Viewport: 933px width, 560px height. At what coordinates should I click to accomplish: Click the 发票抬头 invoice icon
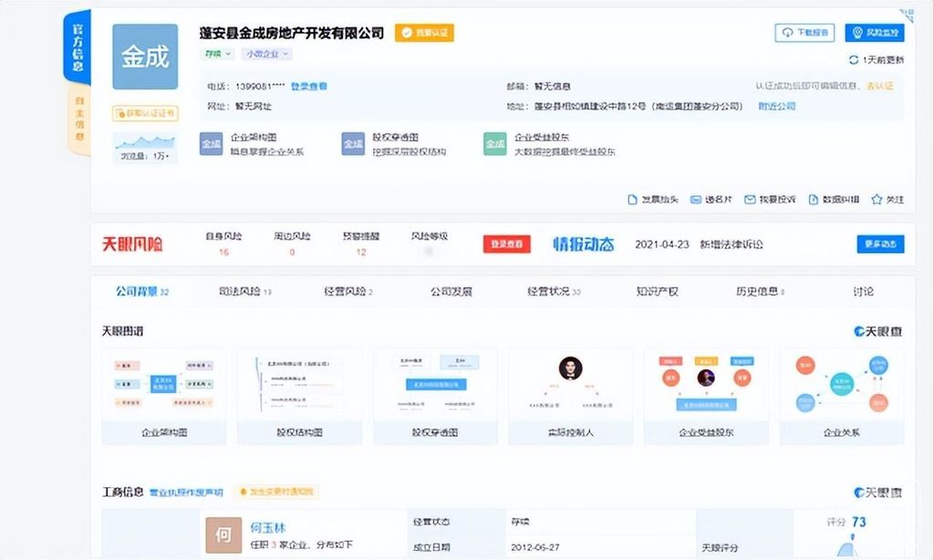pyautogui.click(x=632, y=199)
